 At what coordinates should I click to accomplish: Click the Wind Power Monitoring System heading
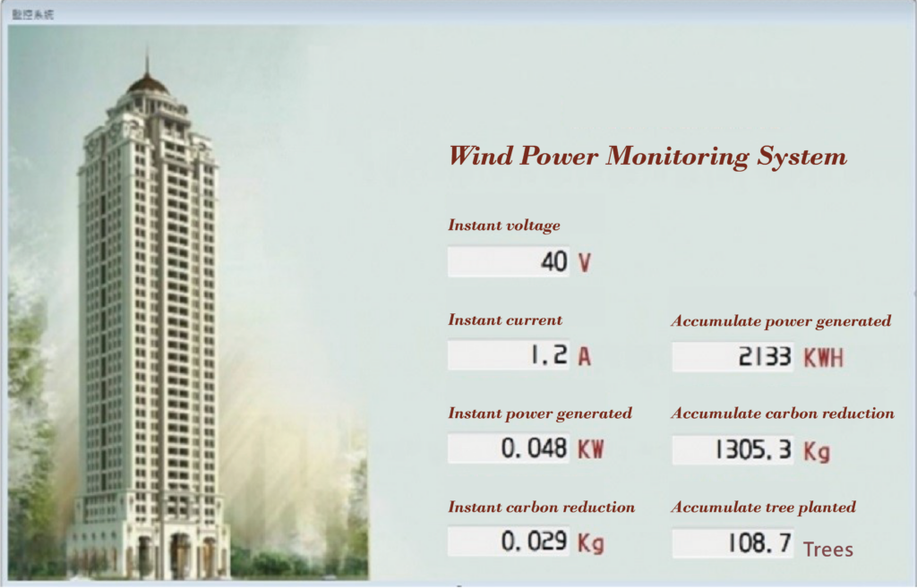pyautogui.click(x=647, y=157)
